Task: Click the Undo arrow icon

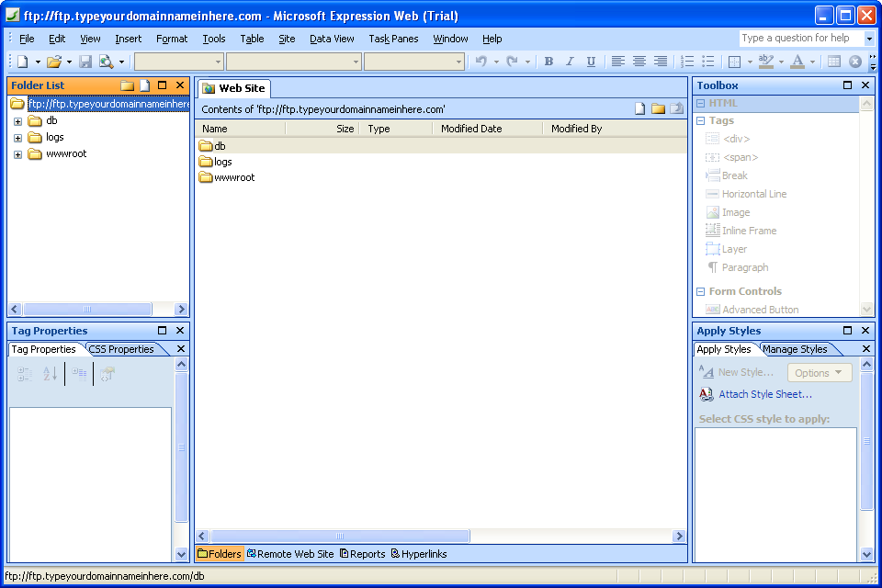Action: pos(481,62)
